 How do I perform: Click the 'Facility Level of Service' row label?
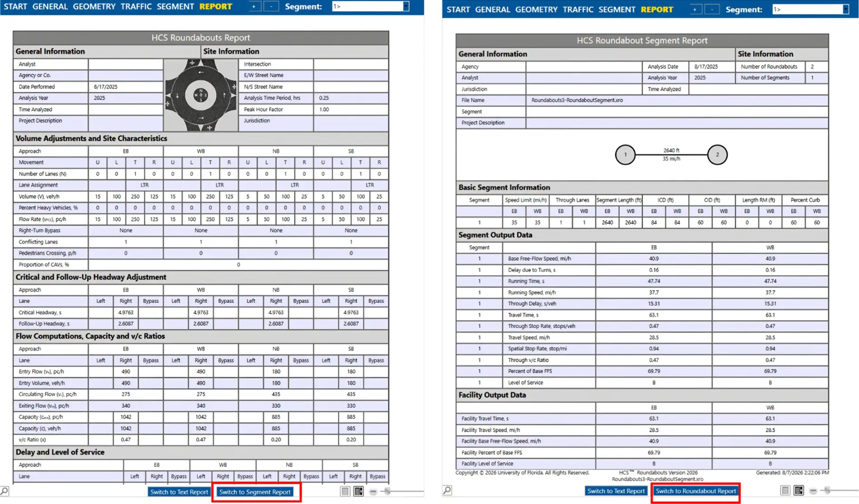487,464
